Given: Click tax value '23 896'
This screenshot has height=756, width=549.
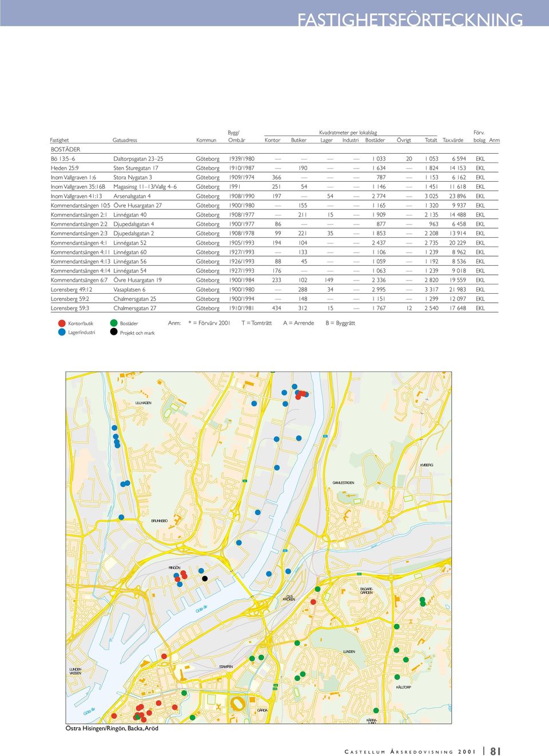Looking at the screenshot, I should [x=457, y=196].
